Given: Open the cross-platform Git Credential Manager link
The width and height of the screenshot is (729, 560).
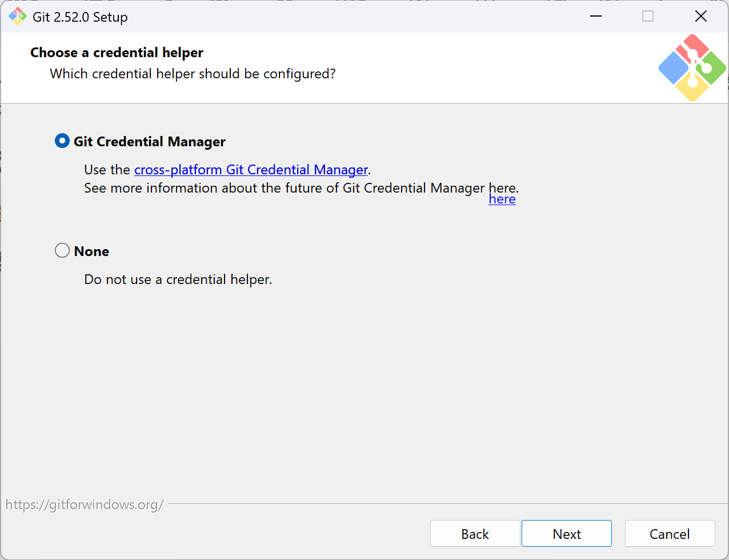Looking at the screenshot, I should coord(251,170).
